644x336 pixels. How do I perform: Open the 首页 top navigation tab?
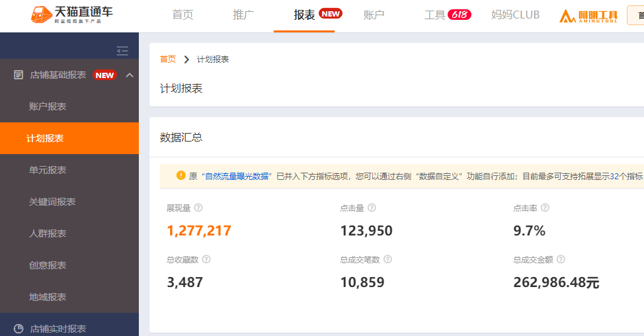[182, 15]
